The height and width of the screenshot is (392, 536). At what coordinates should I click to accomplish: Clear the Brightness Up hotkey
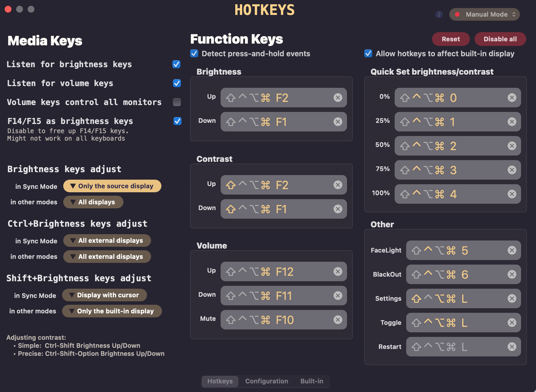(x=338, y=98)
